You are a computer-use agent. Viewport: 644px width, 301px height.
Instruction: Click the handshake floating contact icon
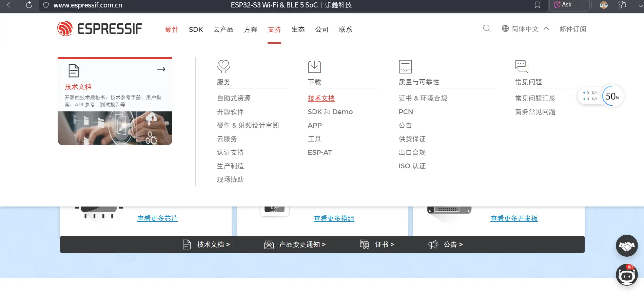tap(627, 245)
